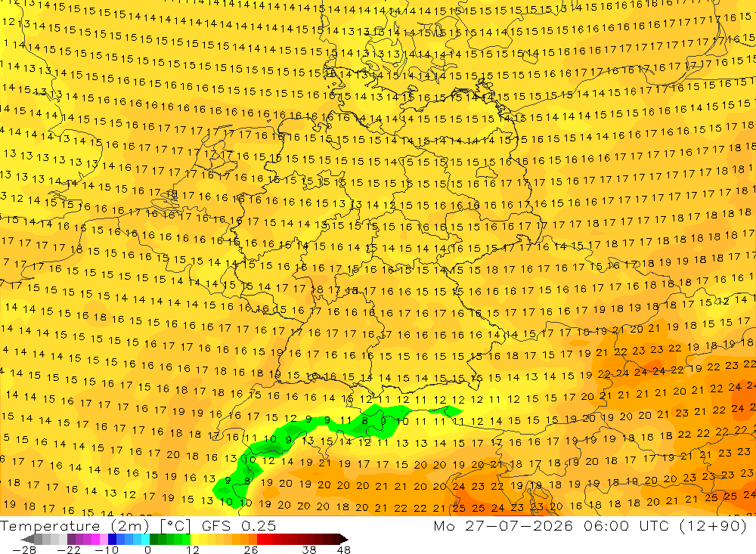The image size is (756, 554).
Task: Click the GFS 0.25 model label
Action: tap(239, 526)
